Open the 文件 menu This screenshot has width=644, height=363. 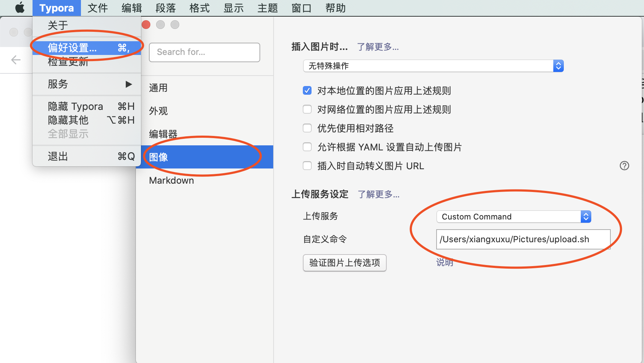coord(98,8)
